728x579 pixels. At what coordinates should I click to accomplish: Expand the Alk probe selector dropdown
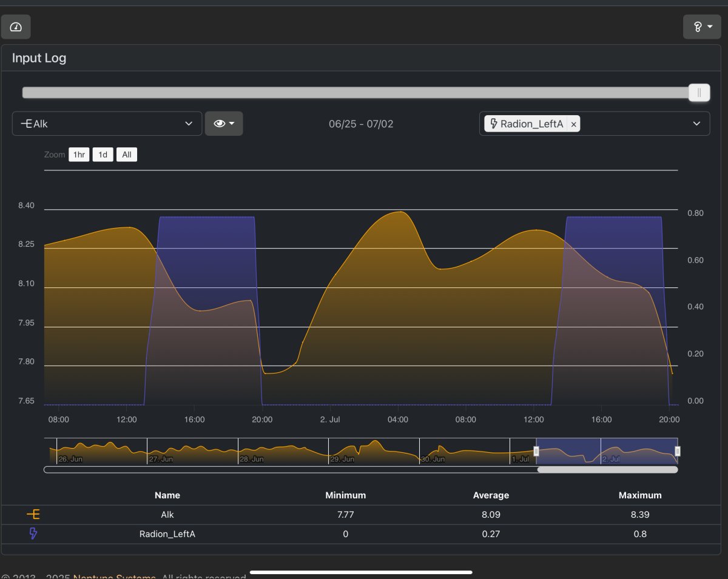click(107, 124)
